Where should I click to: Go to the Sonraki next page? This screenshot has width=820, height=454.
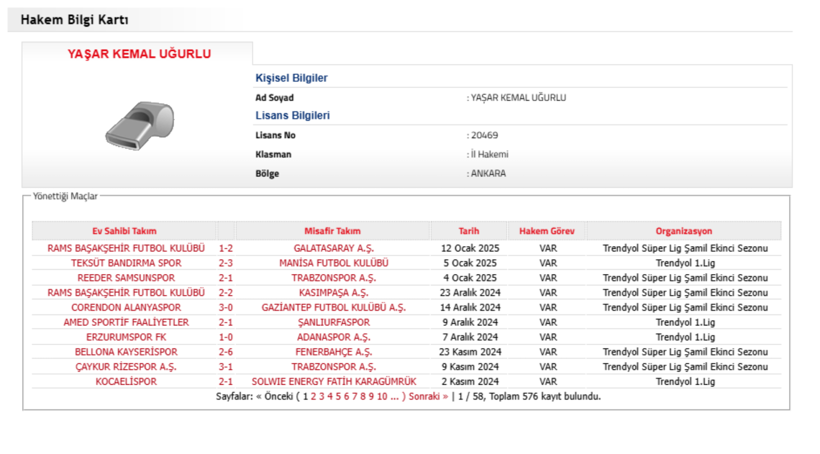pos(427,397)
